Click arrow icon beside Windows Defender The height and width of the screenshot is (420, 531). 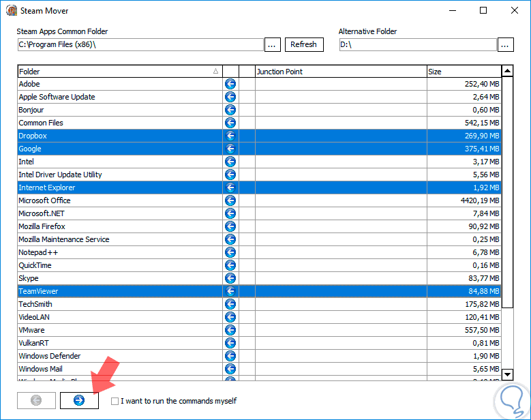230,356
